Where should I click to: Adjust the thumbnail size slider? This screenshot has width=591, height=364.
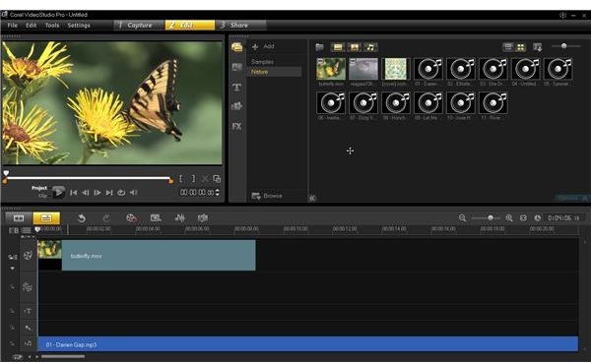(x=564, y=46)
